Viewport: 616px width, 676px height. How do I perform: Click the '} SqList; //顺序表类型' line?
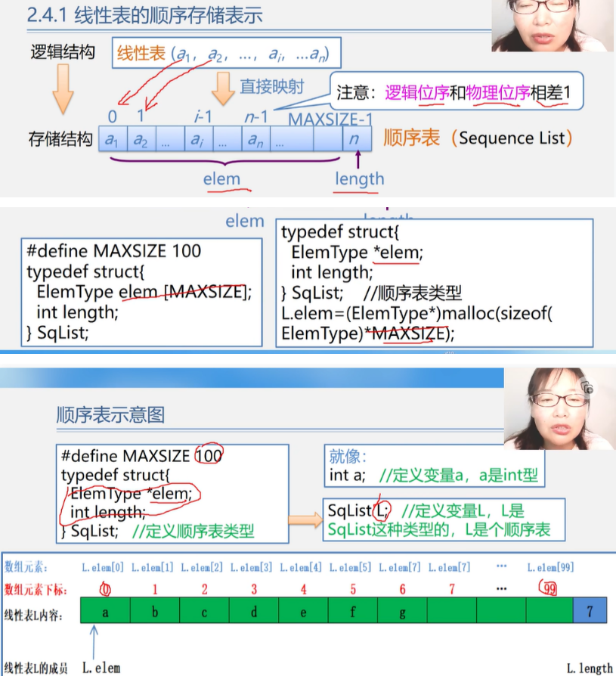(371, 293)
